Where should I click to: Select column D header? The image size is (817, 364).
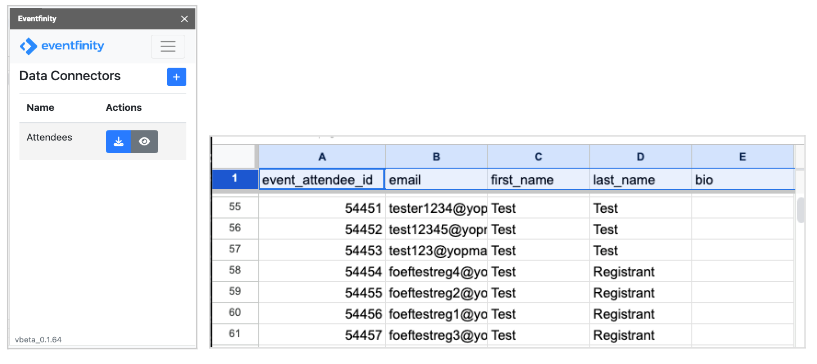pos(640,157)
